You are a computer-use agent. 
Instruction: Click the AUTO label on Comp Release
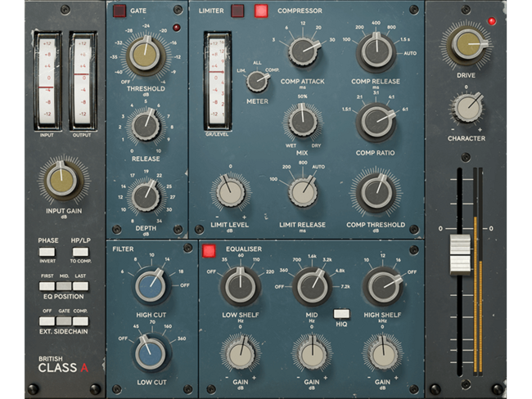click(x=410, y=53)
